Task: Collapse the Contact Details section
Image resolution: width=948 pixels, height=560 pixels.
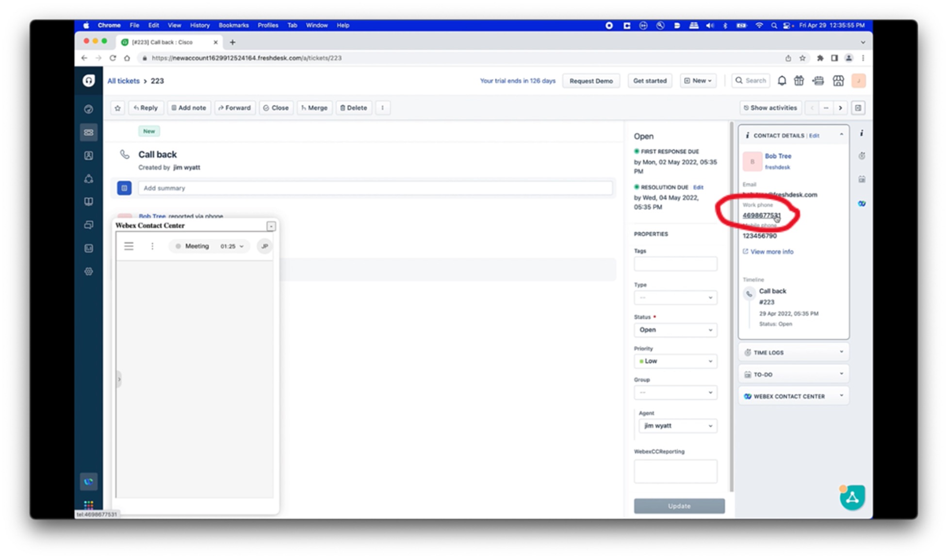Action: click(841, 135)
